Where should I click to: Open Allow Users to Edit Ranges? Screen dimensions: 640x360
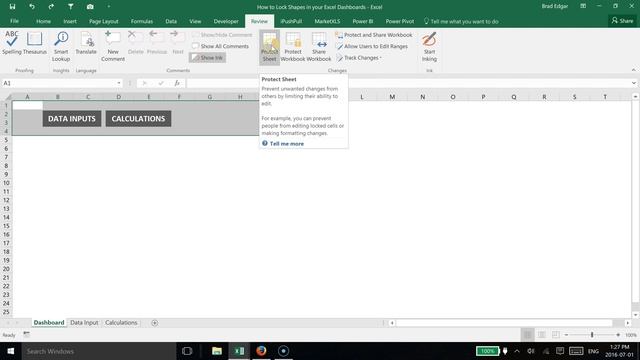372,47
